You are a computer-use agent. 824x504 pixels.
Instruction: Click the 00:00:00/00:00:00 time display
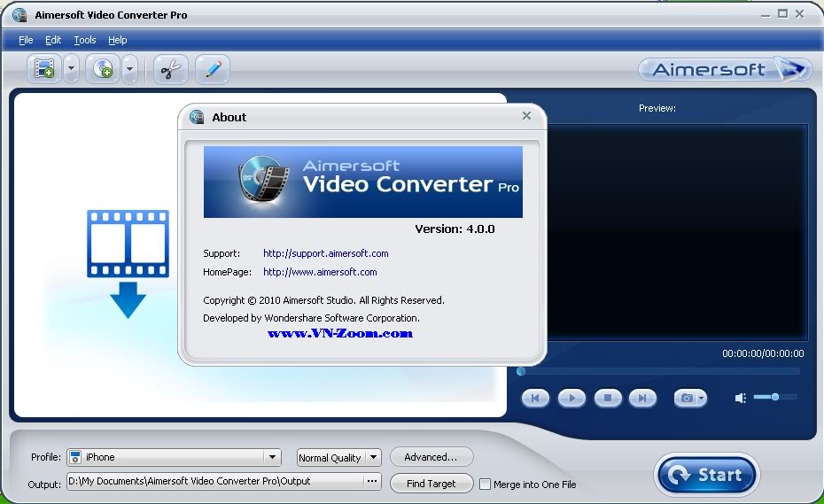pyautogui.click(x=763, y=353)
